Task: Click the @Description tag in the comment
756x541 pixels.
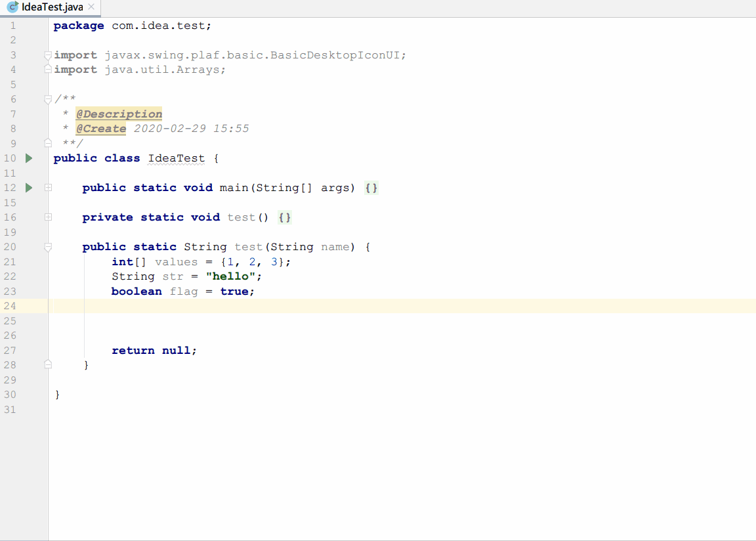Action: 119,114
